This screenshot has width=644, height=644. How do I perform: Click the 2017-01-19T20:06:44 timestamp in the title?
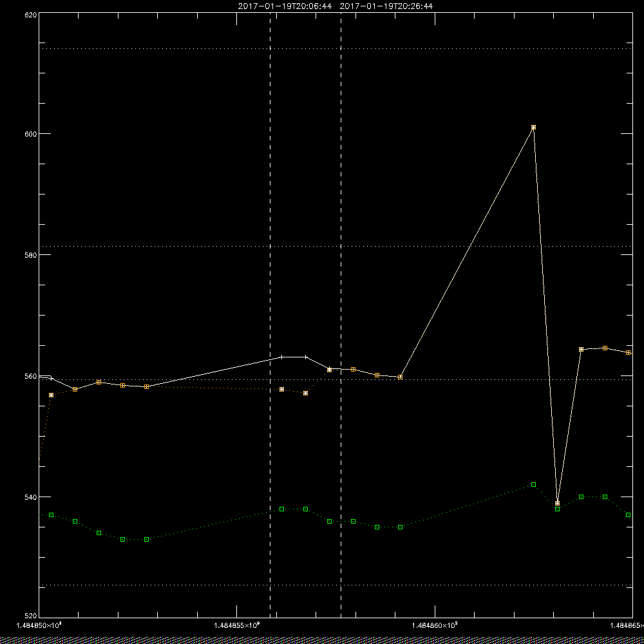pyautogui.click(x=285, y=6)
